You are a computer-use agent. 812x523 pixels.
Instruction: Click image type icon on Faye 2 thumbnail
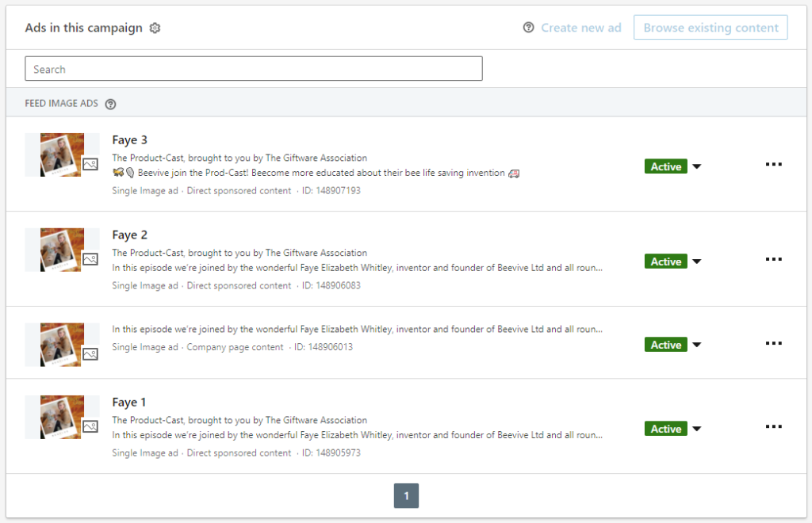90,259
